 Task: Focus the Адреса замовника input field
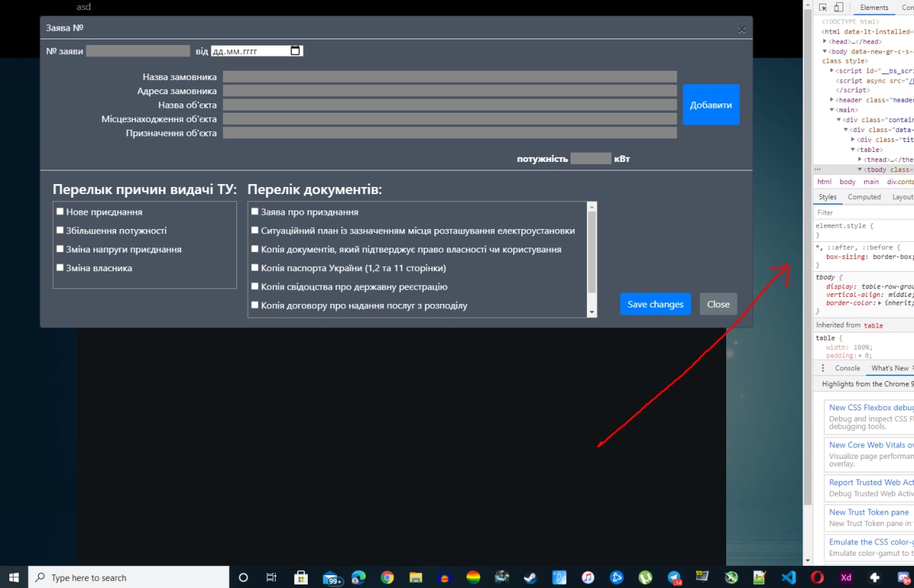(x=450, y=91)
